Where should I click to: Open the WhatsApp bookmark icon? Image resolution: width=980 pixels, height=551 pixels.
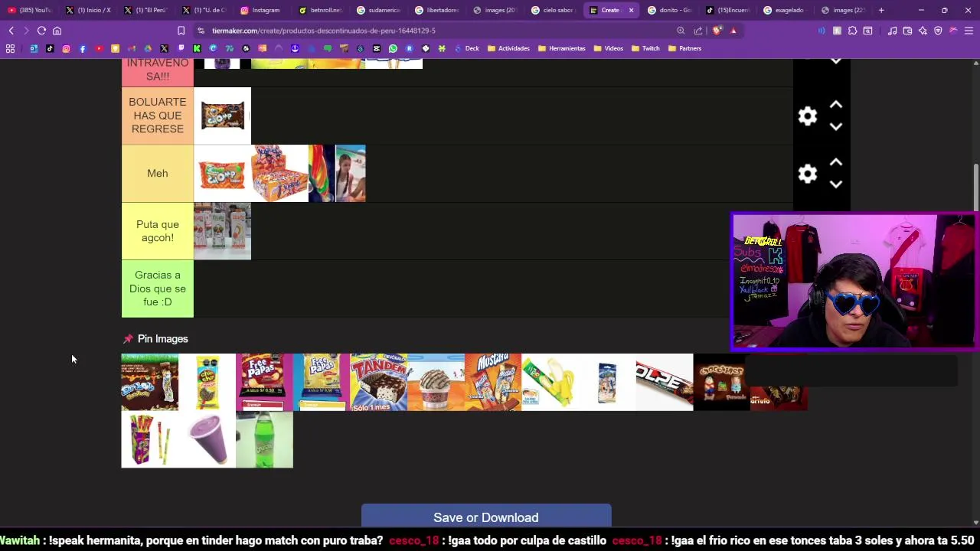[x=393, y=48]
